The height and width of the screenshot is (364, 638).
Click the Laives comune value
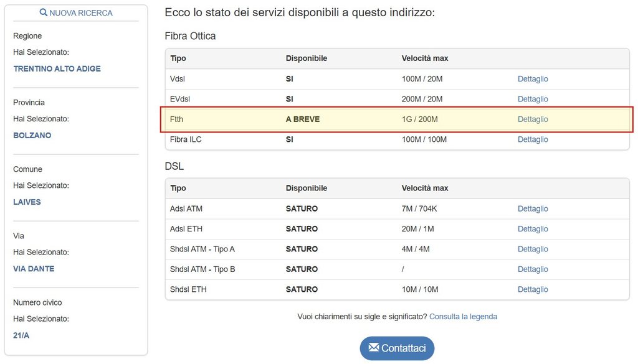tap(27, 202)
